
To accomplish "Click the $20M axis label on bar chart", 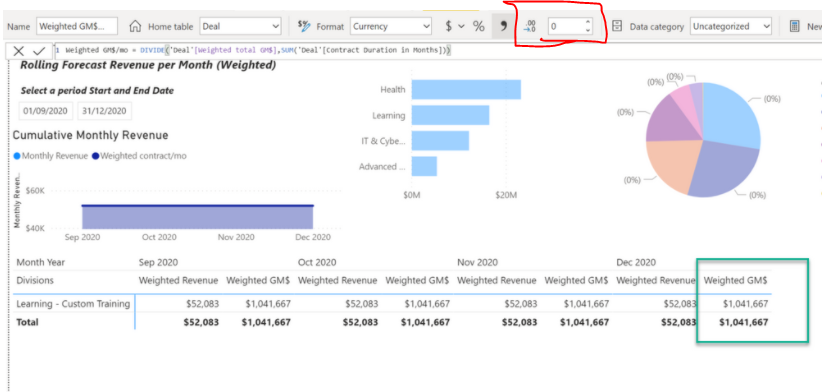I will pos(505,195).
